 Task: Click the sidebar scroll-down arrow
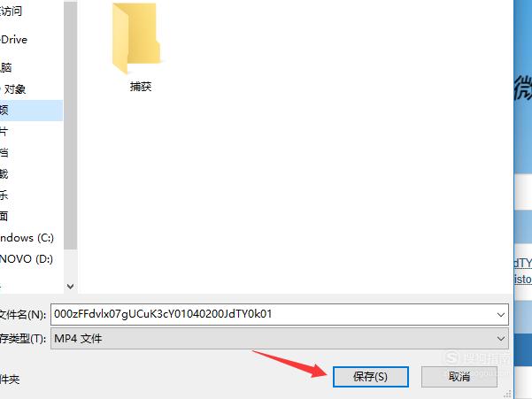pos(70,287)
